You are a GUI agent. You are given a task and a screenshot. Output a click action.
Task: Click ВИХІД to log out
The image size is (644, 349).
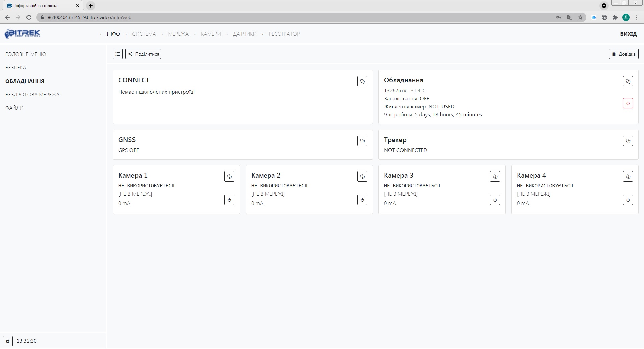point(628,34)
